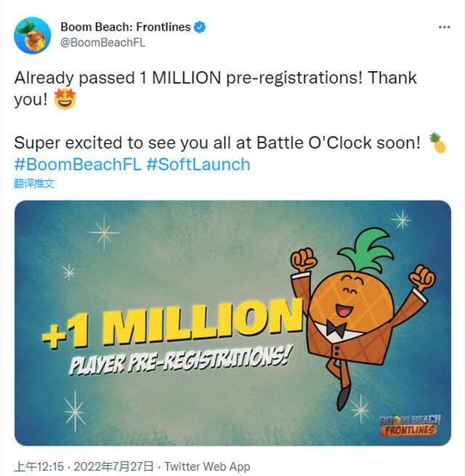Click the 2022年7月27日 date link
The image size is (465, 476).
(x=114, y=467)
